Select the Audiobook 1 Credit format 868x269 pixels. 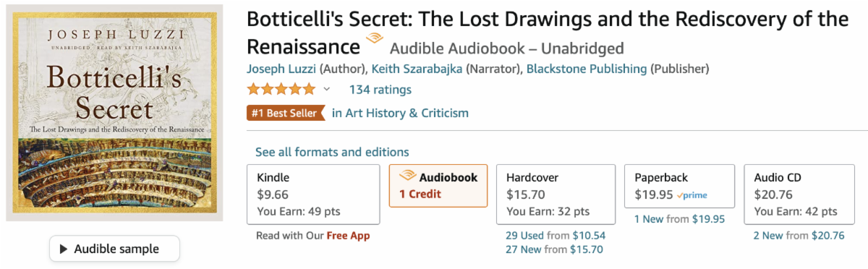coord(438,186)
